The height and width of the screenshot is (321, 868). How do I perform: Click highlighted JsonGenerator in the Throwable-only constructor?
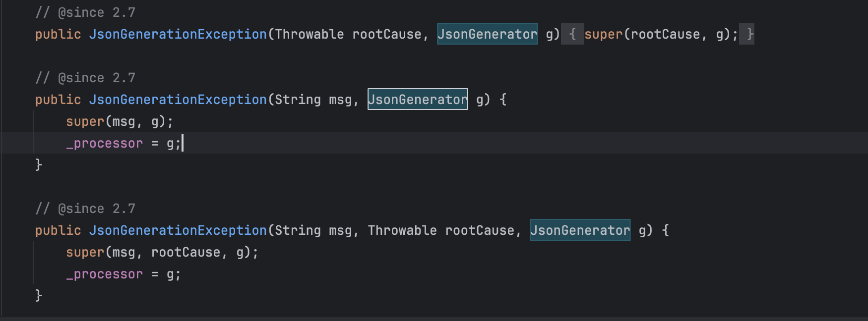tap(487, 34)
